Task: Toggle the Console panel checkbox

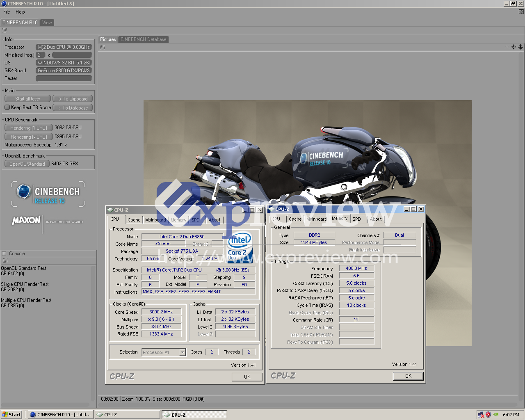Action: 4,253
